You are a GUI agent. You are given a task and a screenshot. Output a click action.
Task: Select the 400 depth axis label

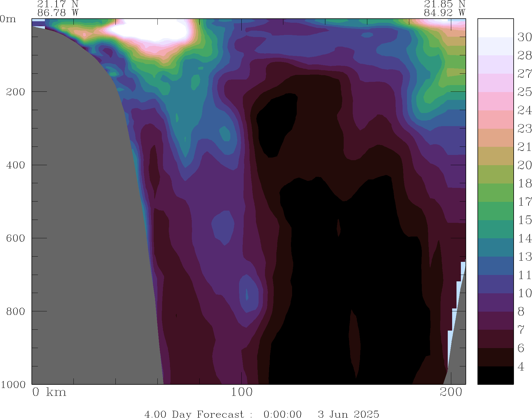pyautogui.click(x=16, y=165)
